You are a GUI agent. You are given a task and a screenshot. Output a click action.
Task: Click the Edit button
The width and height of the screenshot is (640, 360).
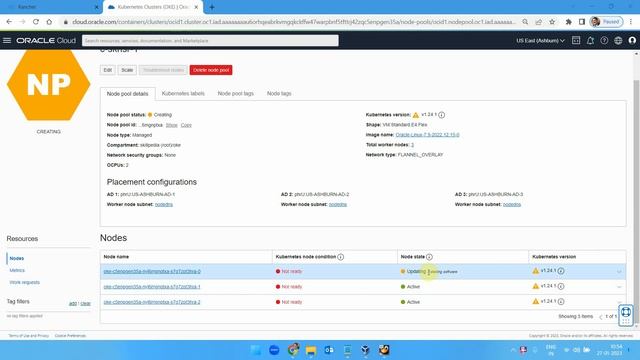coord(107,70)
